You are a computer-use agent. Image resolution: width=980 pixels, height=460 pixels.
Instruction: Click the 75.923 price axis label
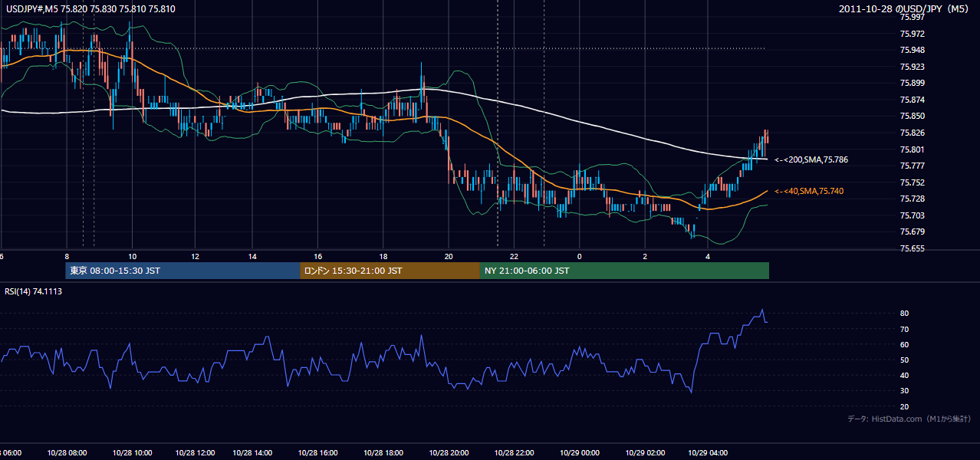coord(913,67)
